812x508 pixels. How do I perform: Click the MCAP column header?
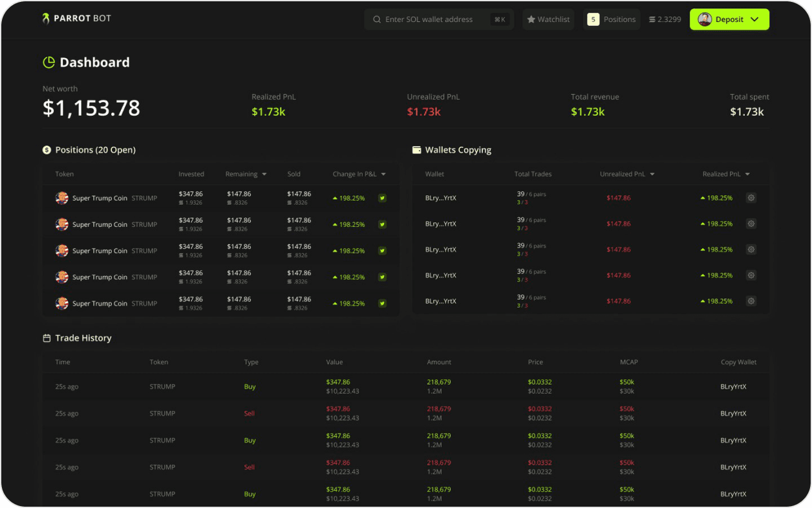pos(628,362)
